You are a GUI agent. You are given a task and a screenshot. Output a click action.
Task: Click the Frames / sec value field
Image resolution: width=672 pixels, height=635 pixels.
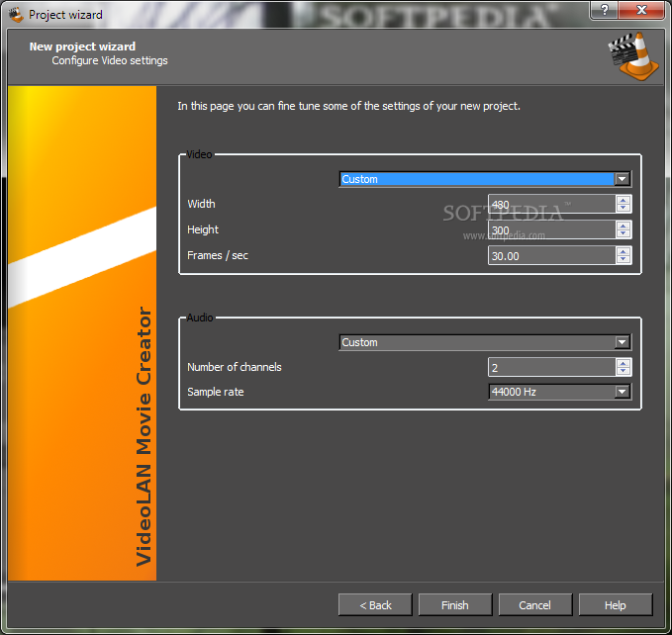tap(552, 255)
